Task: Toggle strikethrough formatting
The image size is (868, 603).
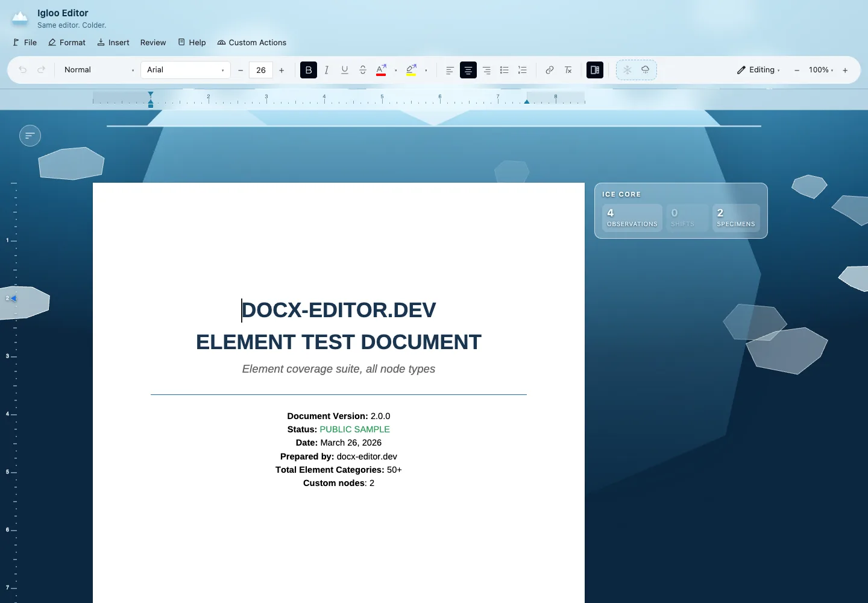Action: click(363, 70)
